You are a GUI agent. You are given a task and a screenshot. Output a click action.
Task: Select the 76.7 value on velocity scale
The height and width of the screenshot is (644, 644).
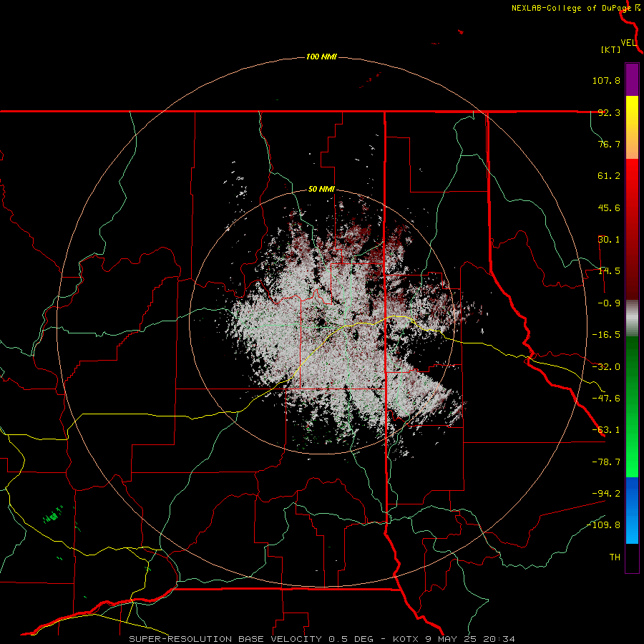[x=609, y=144]
